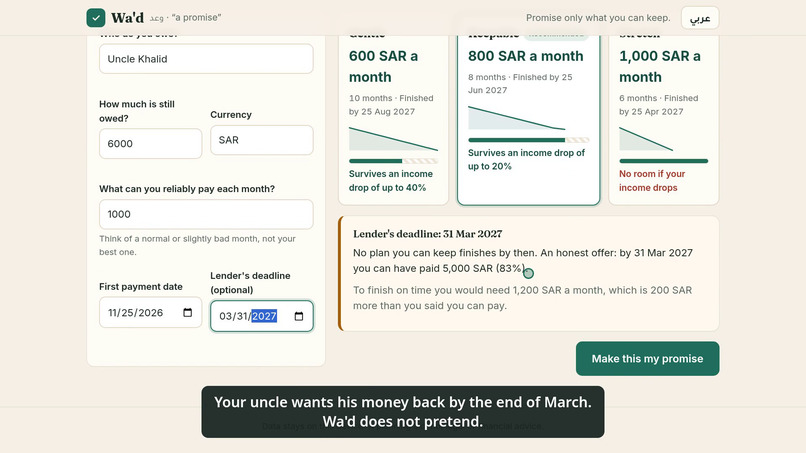
Task: Click the "No plan you can keep finishes by then" message
Action: click(523, 261)
